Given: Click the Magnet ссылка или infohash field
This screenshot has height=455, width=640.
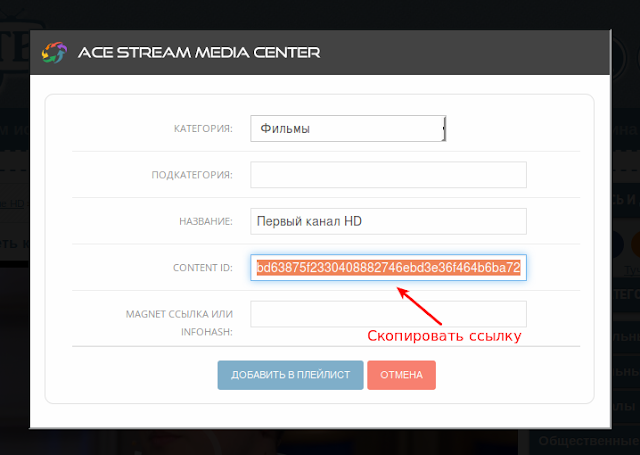Looking at the screenshot, I should point(388,314).
